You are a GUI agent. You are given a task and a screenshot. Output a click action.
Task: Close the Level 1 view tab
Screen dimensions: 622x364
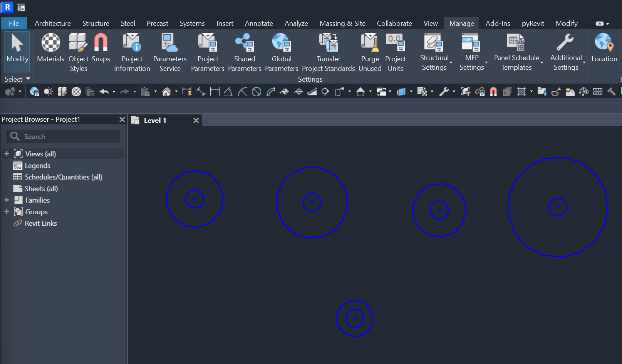pos(196,120)
